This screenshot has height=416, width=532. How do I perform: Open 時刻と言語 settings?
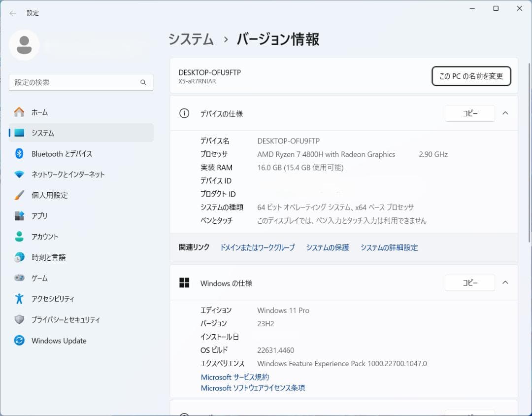81,257
